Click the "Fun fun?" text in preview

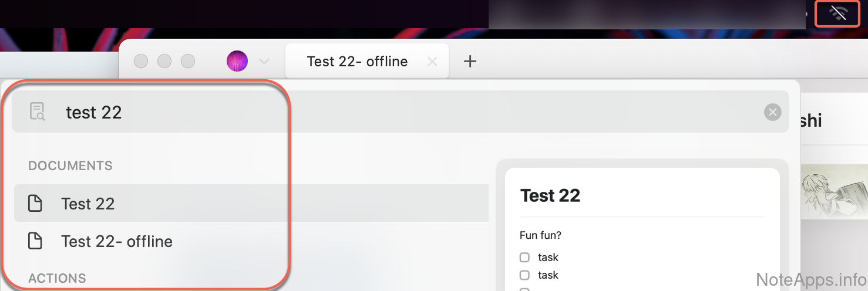pyautogui.click(x=540, y=235)
